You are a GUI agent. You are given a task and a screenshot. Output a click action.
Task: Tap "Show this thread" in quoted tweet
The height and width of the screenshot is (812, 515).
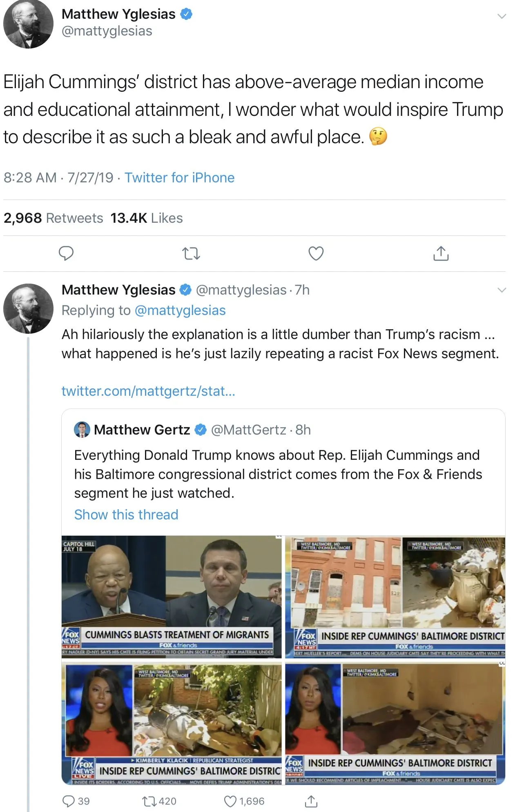(x=126, y=515)
